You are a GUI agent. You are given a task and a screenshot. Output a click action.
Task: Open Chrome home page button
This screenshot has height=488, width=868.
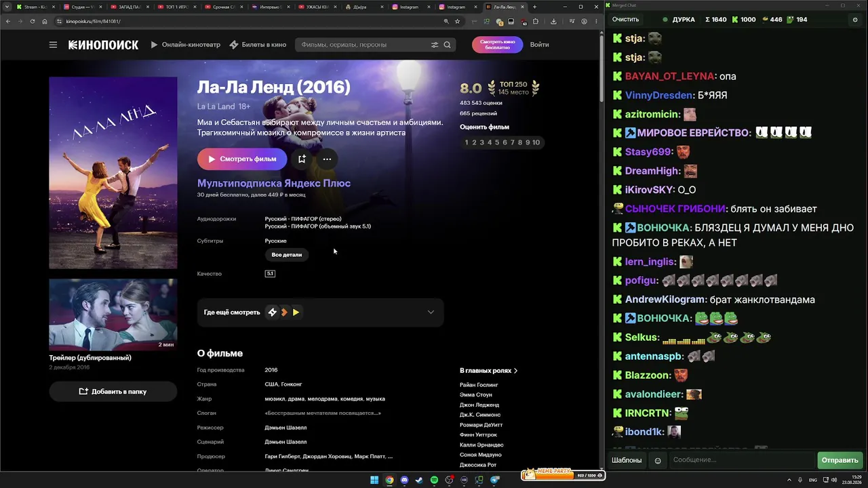click(x=45, y=21)
